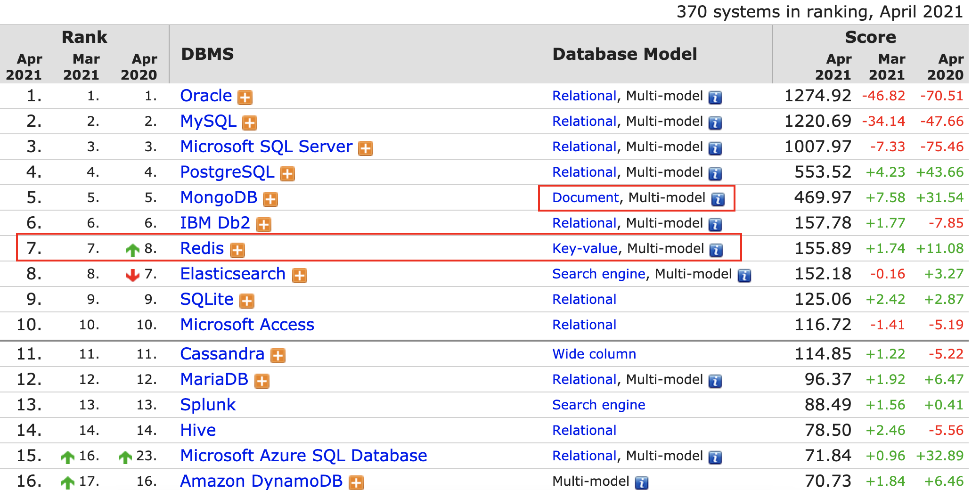Click info icon in Microsoft SQL Server row
Screen dimensions: 980x490
coord(715,148)
